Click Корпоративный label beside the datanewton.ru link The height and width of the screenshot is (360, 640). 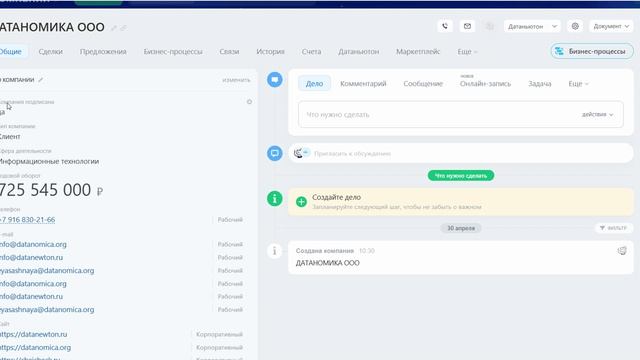219,334
